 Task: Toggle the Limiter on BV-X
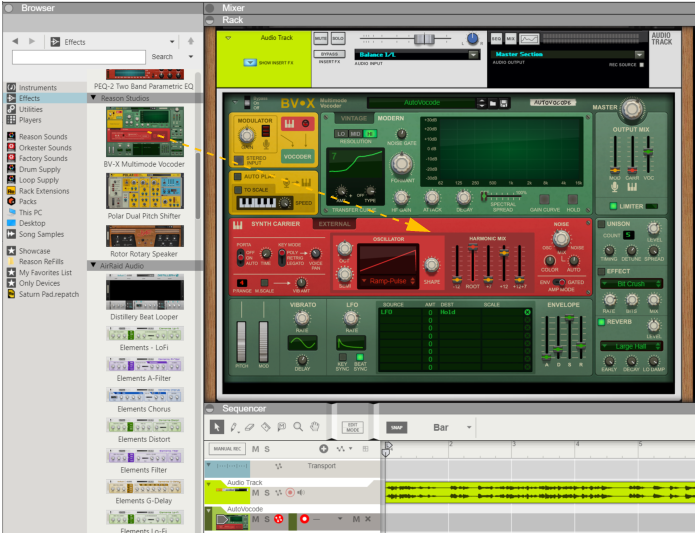click(x=613, y=206)
